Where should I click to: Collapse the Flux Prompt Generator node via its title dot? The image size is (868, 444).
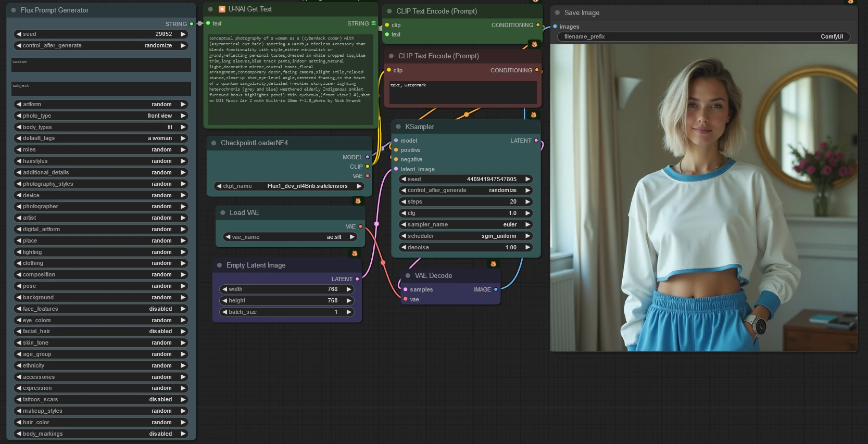click(x=14, y=10)
